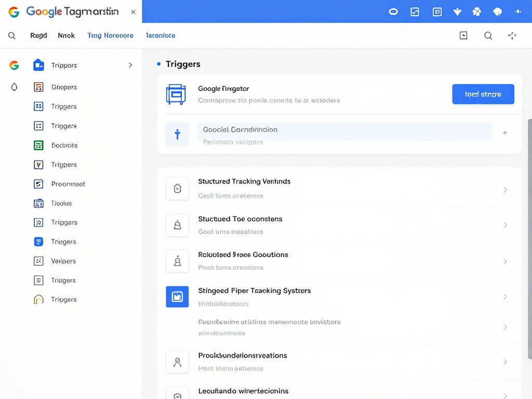
Task: Click the blue Ioed strgre button
Action: 483,94
